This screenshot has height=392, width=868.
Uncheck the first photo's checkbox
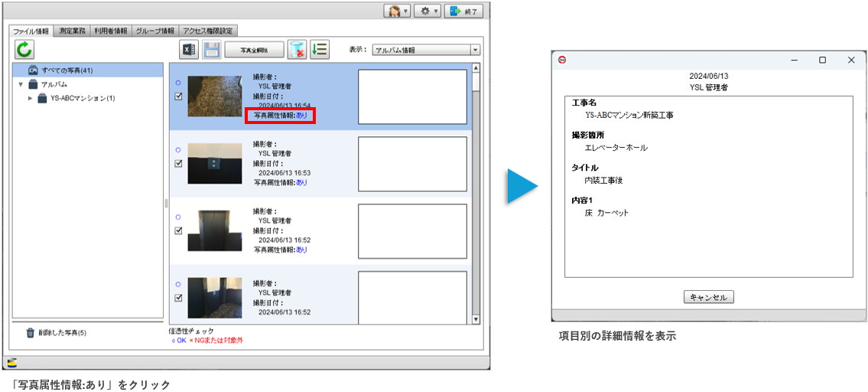(x=178, y=96)
